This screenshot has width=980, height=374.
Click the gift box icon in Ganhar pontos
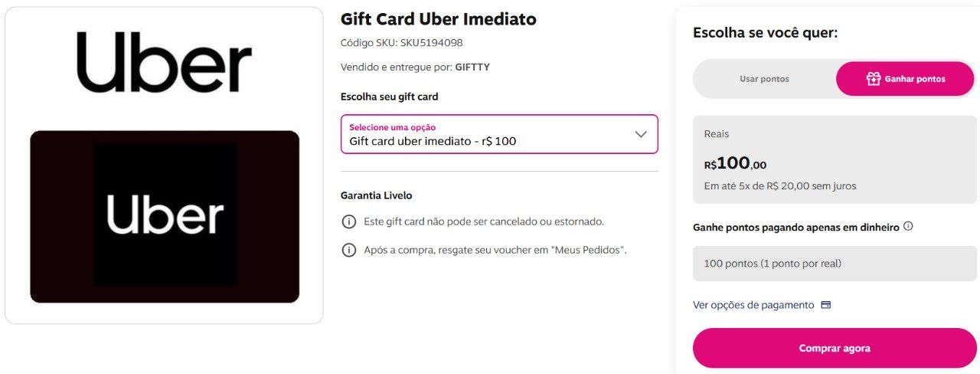[873, 79]
